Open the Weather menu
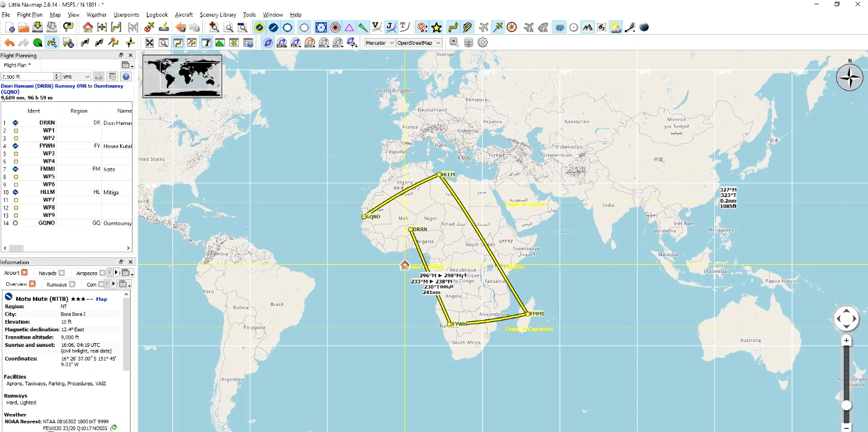This screenshot has height=432, width=868. pyautogui.click(x=96, y=14)
